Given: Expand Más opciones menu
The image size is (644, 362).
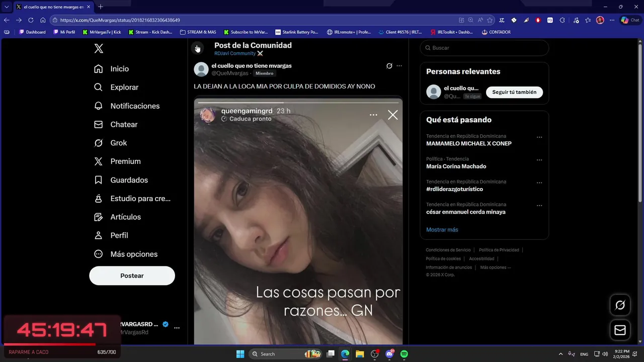Looking at the screenshot, I should pyautogui.click(x=126, y=254).
